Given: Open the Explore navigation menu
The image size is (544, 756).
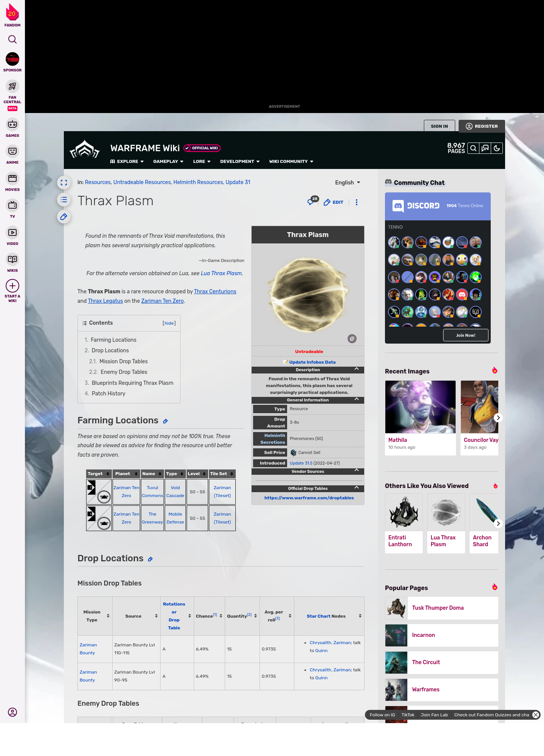Looking at the screenshot, I should [x=127, y=161].
